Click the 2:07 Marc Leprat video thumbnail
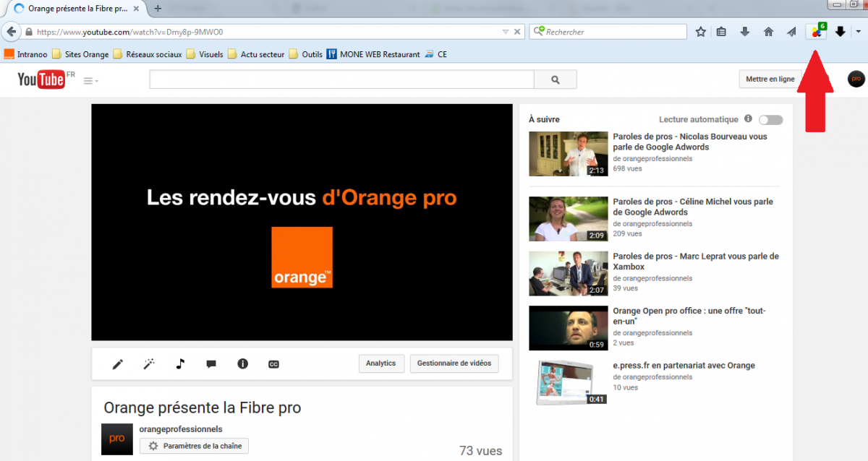868x461 pixels. click(568, 273)
